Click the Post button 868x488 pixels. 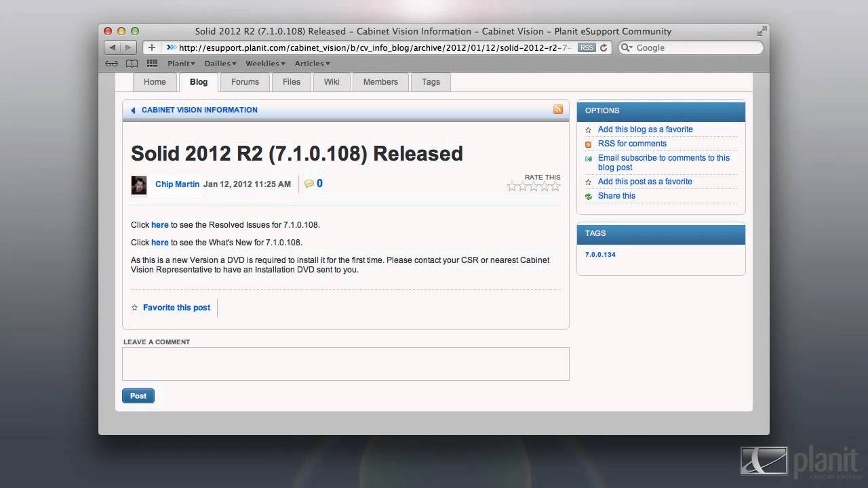(138, 396)
